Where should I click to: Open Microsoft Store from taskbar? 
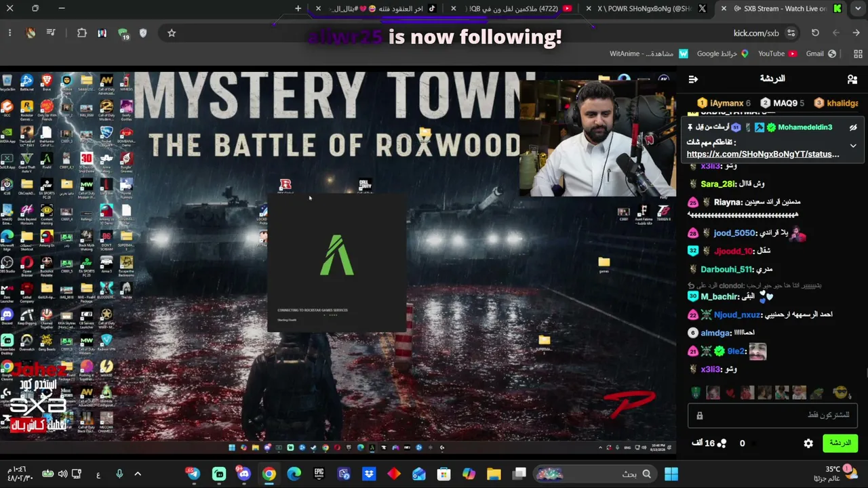(443, 474)
